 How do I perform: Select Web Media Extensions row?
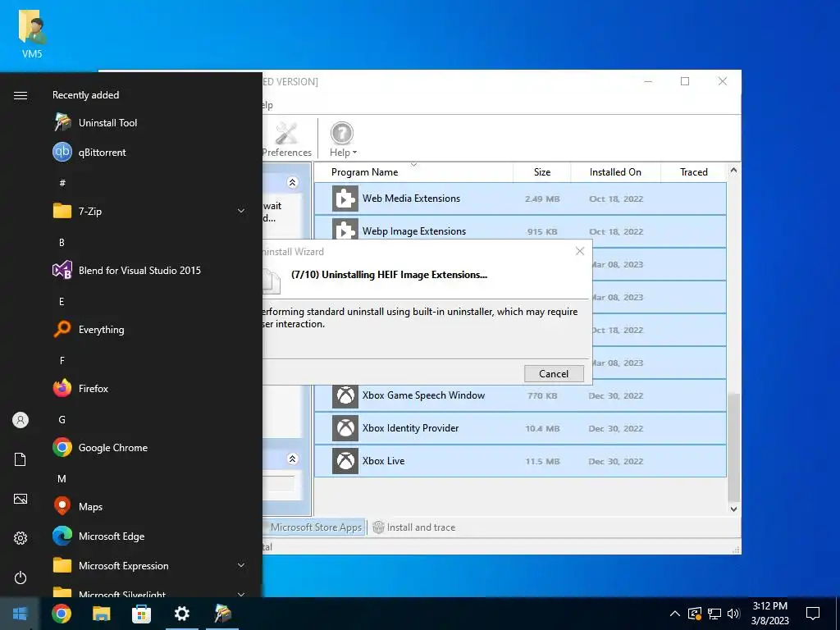pos(520,199)
